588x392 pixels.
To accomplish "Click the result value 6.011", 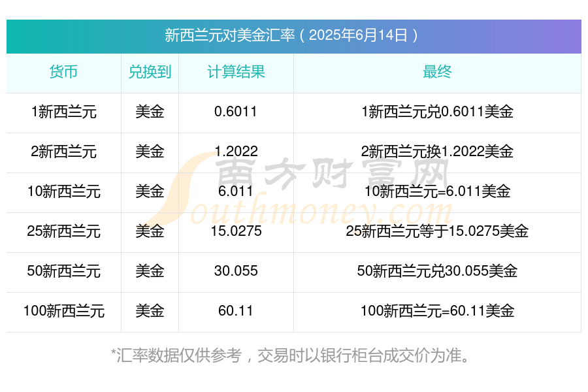I will (236, 191).
